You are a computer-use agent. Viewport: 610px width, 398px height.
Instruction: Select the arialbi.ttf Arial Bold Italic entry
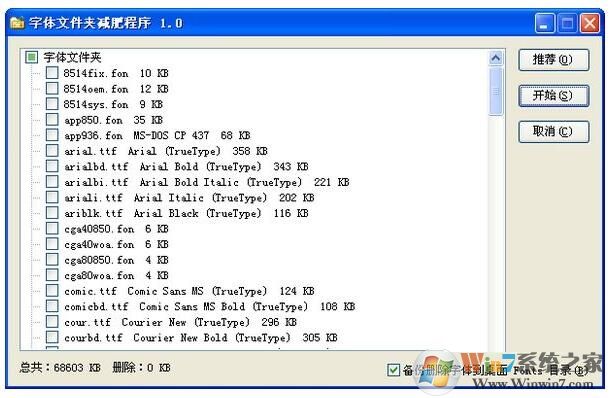click(x=207, y=182)
